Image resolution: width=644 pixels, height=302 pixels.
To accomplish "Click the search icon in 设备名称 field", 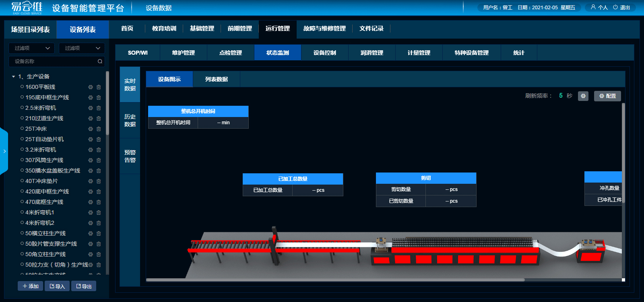I will [x=100, y=61].
